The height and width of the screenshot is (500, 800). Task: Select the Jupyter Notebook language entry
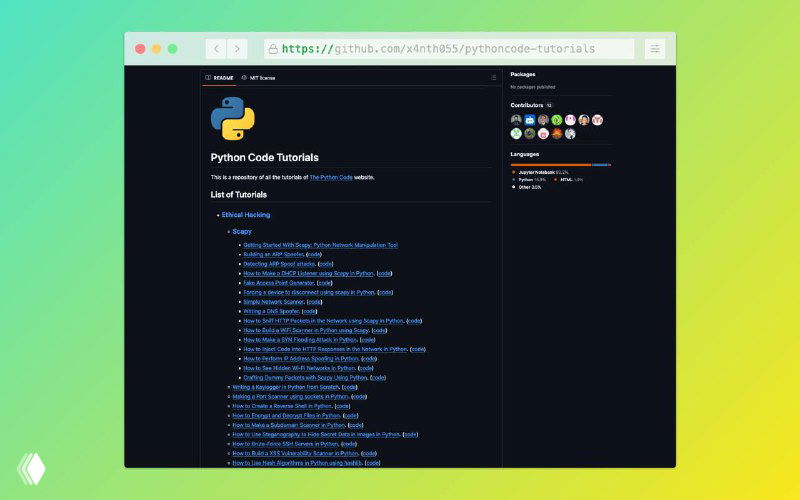coord(540,172)
